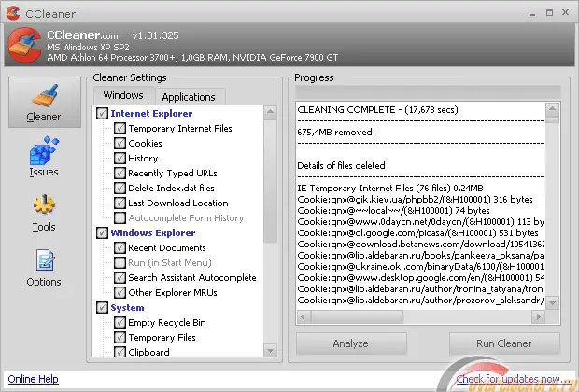Viewport: 579px width, 392px height.
Task: Toggle Search Assistant Autocomplete checkbox
Action: point(120,277)
